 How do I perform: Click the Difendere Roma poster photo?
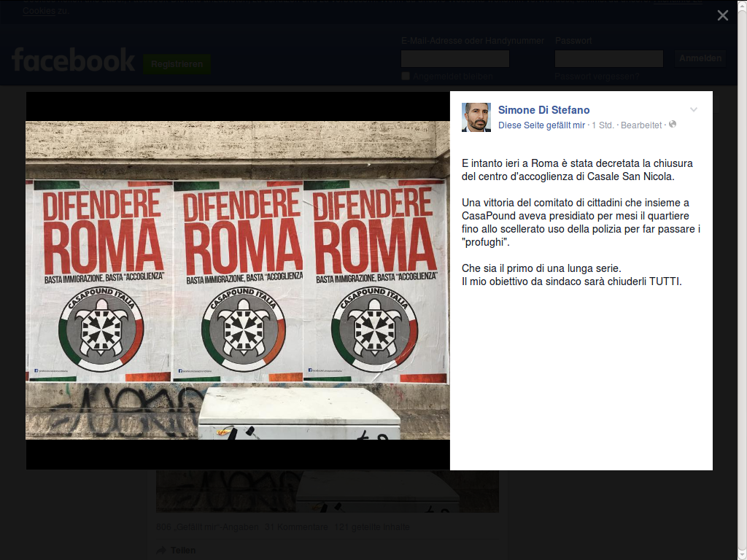coord(238,280)
